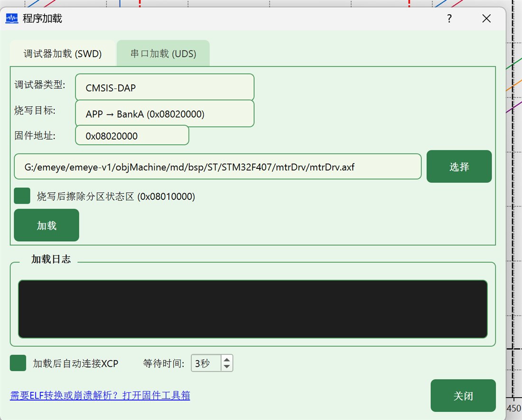
Task: Click the 固件地址 label text
Action: (x=35, y=136)
